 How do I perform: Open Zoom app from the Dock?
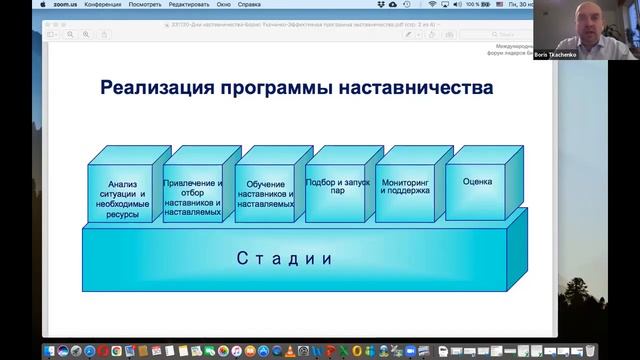tap(411, 351)
